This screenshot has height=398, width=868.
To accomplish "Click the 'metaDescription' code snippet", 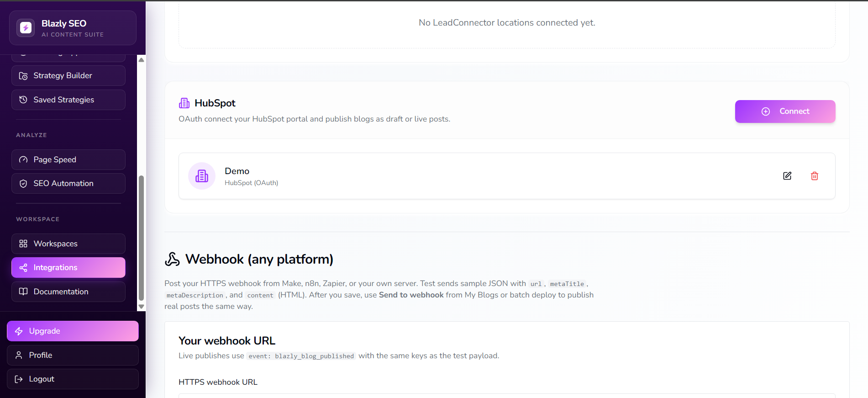I will pyautogui.click(x=195, y=295).
